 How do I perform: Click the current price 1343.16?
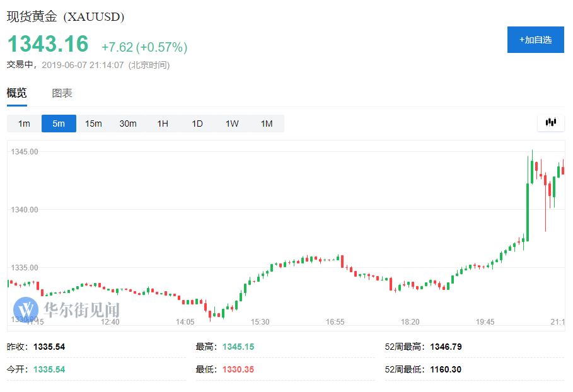click(48, 44)
